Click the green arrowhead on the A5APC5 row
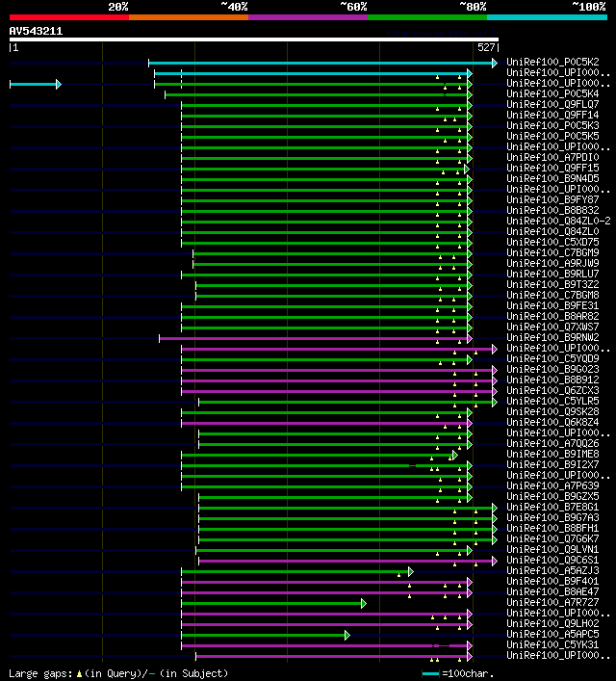 (x=347, y=635)
